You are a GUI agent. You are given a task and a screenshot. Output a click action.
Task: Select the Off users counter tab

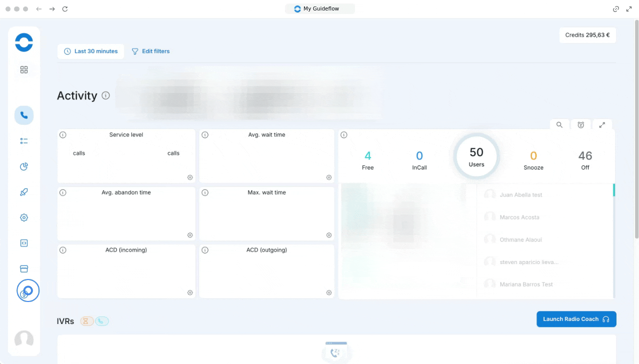585,160
